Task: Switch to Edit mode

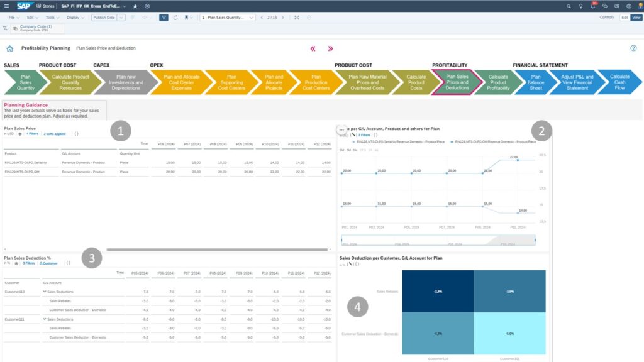Action: (x=624, y=18)
